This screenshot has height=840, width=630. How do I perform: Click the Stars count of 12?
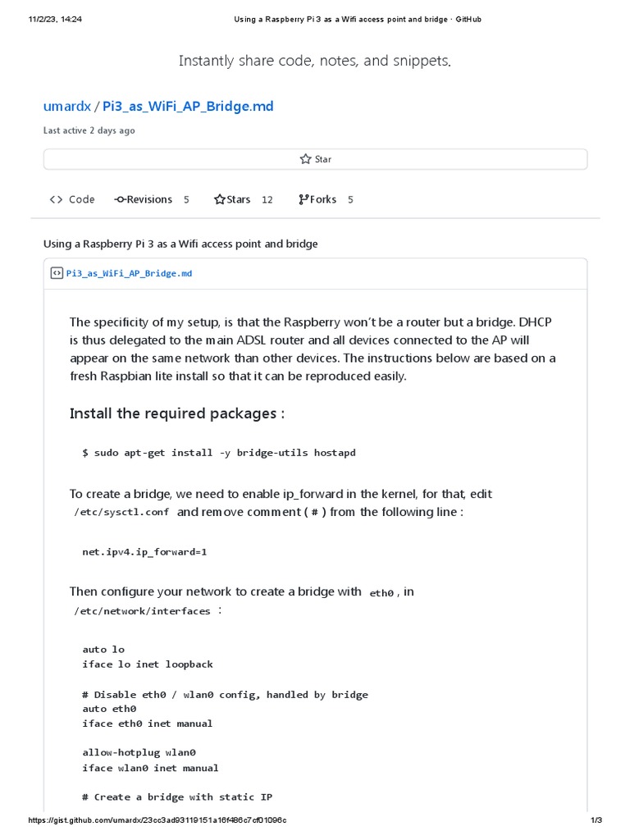[x=267, y=199]
